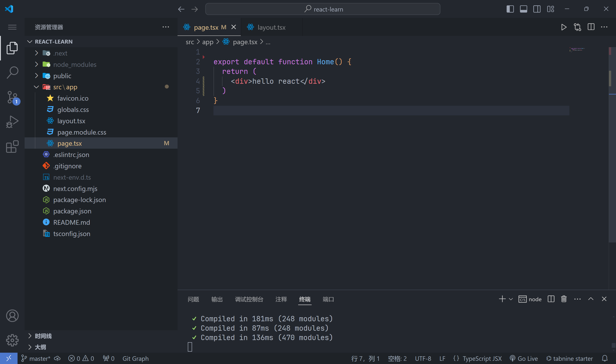This screenshot has height=364, width=616.
Task: Click Go Live in status bar
Action: pyautogui.click(x=524, y=359)
